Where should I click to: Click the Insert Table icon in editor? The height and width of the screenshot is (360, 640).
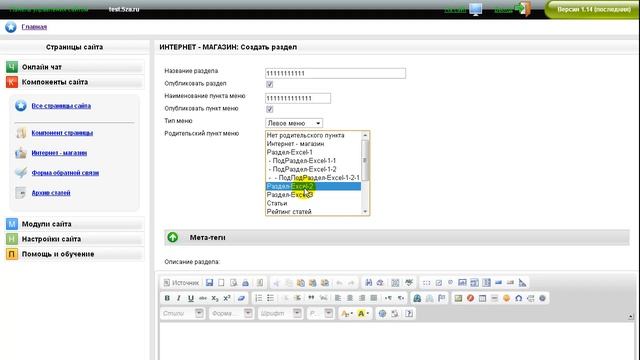[482, 298]
